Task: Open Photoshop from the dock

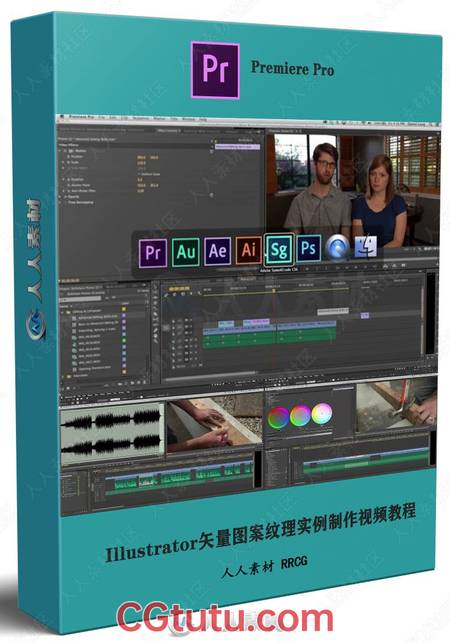Action: [308, 248]
